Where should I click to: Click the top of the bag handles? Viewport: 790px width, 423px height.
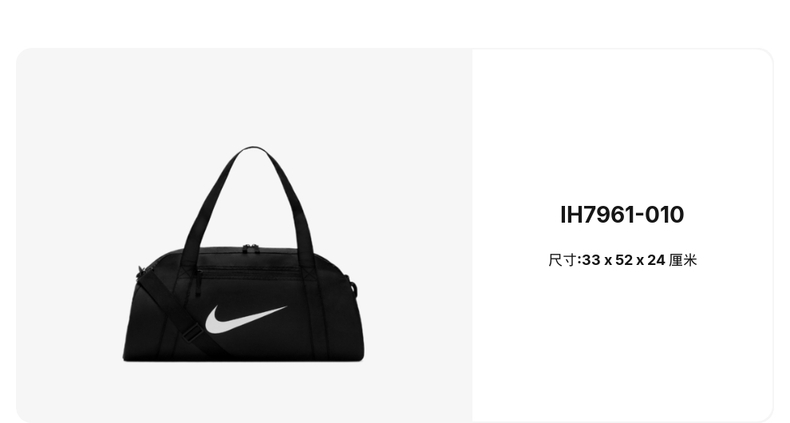[x=253, y=151]
